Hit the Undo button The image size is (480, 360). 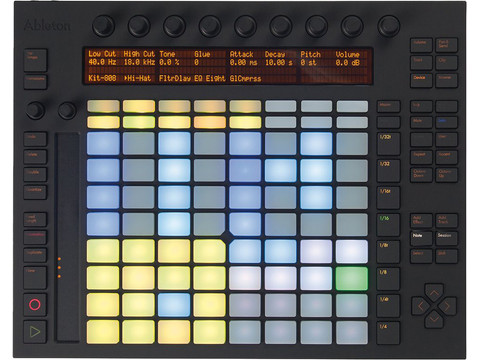35,139
